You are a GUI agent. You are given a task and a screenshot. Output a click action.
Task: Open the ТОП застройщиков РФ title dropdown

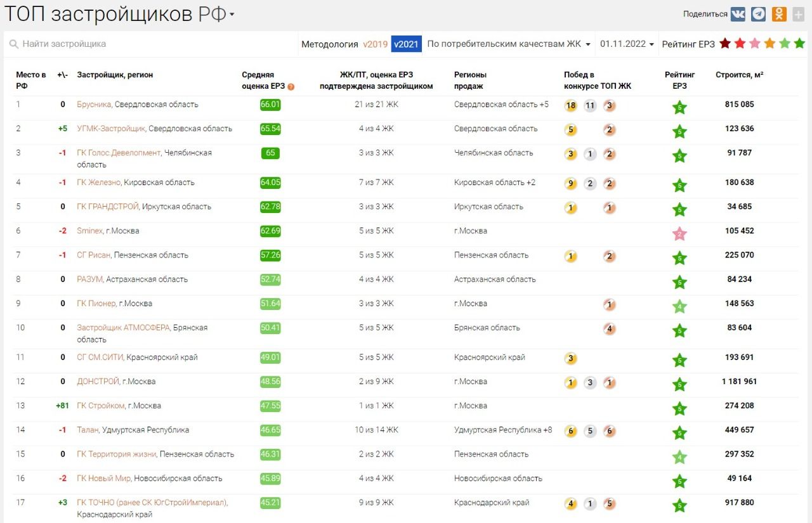coord(232,15)
